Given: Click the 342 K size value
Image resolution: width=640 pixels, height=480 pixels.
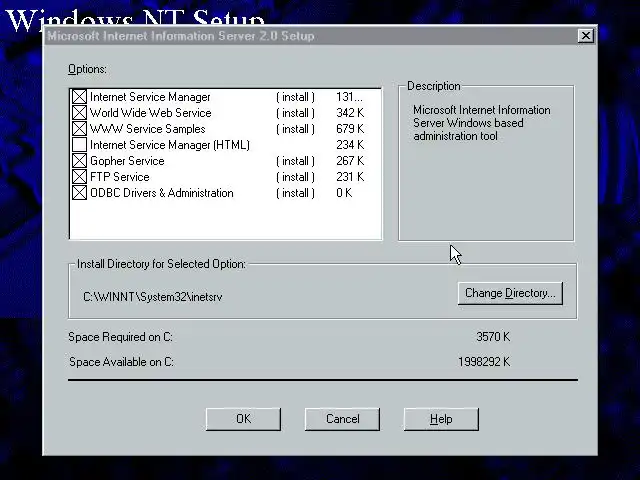Looking at the screenshot, I should click(350, 113).
